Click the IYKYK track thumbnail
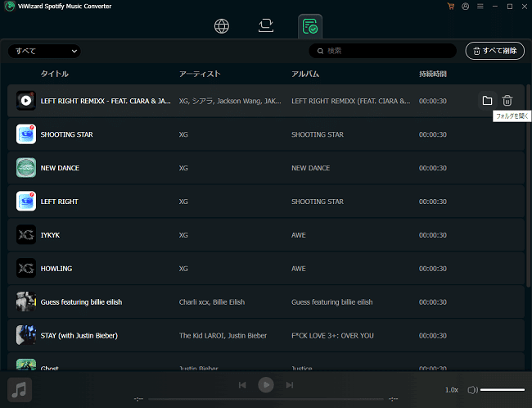 pos(26,235)
